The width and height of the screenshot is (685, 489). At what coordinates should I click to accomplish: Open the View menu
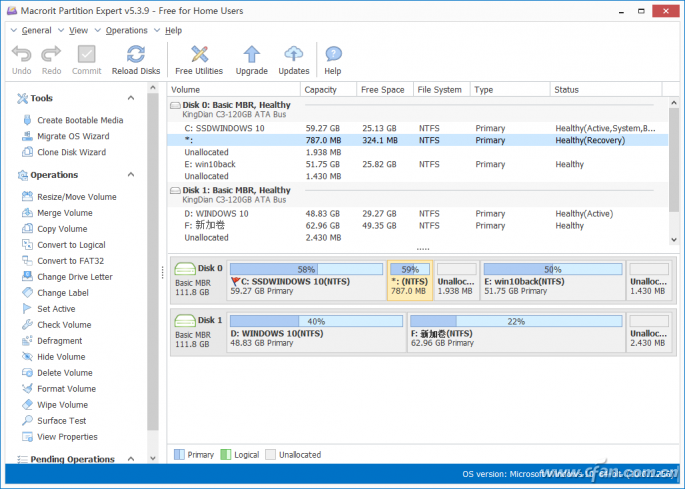78,31
